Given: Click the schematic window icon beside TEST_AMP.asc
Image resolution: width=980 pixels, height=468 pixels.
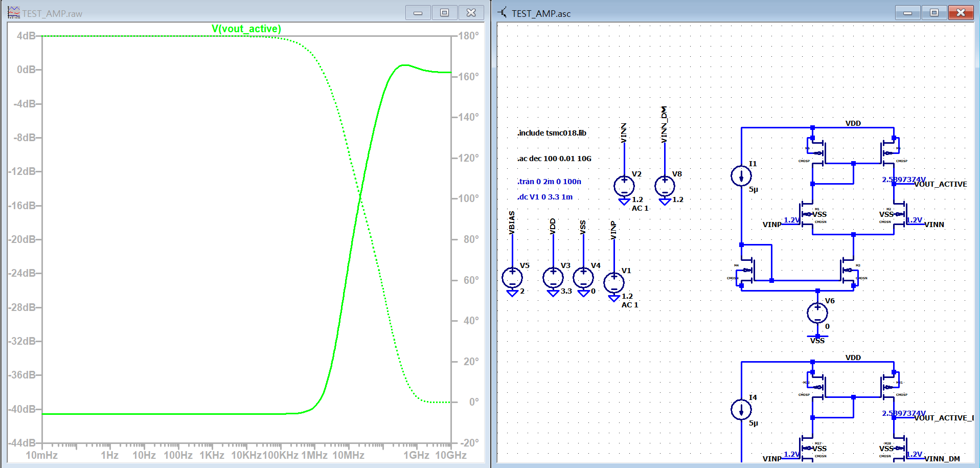Looking at the screenshot, I should pos(503,12).
